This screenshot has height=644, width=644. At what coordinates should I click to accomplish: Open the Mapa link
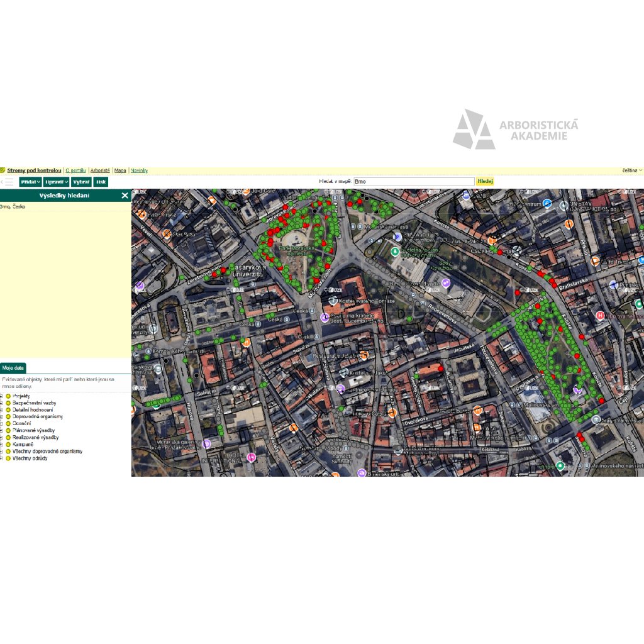pos(120,170)
